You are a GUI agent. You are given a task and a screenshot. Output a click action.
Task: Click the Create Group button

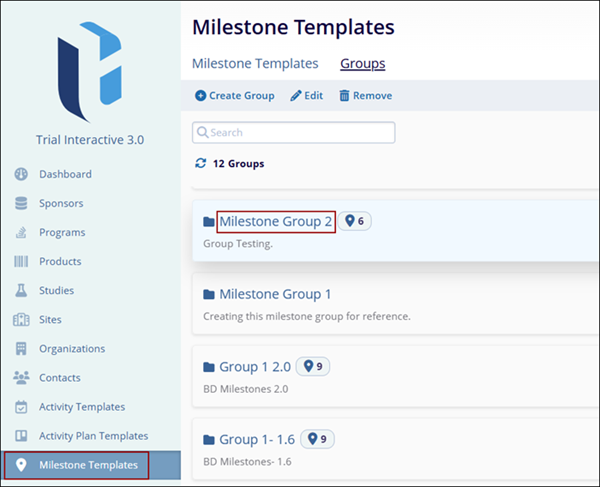[234, 96]
